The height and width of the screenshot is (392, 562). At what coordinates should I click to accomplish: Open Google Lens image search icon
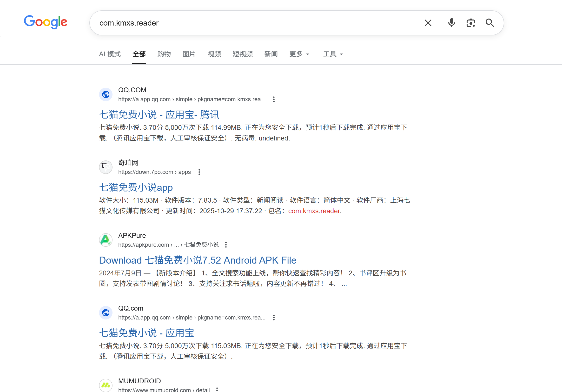470,23
